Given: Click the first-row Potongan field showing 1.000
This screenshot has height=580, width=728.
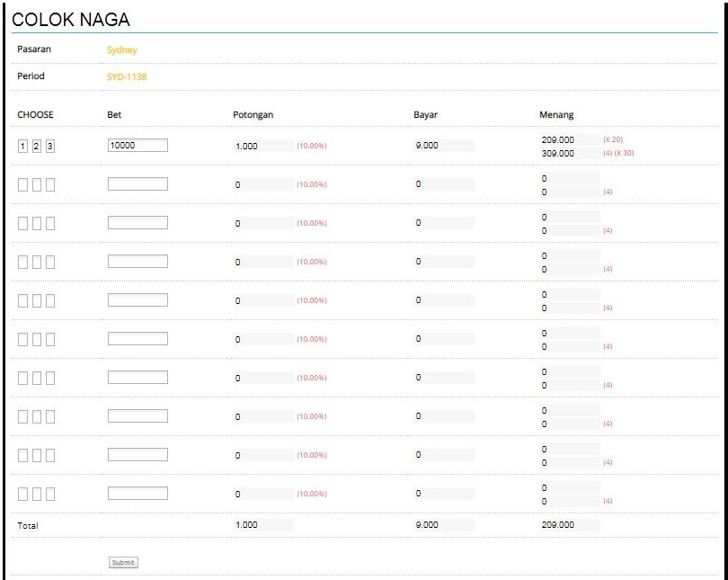Looking at the screenshot, I should (263, 146).
